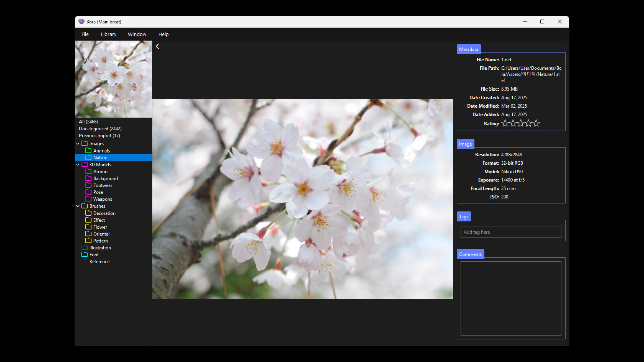Click the Illustration folder icon
The height and width of the screenshot is (362, 644).
pyautogui.click(x=85, y=247)
